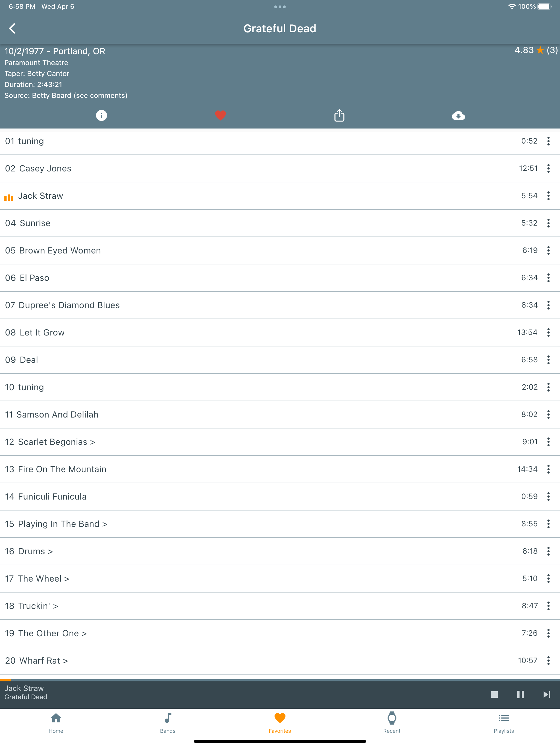Play track 09 Deal

pyautogui.click(x=280, y=360)
